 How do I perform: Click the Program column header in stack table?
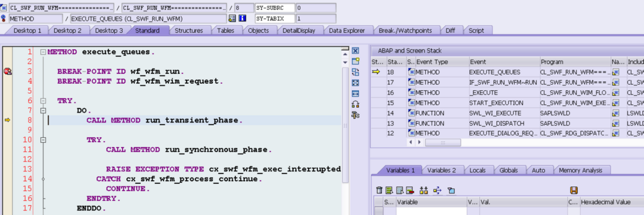pyautogui.click(x=575, y=62)
